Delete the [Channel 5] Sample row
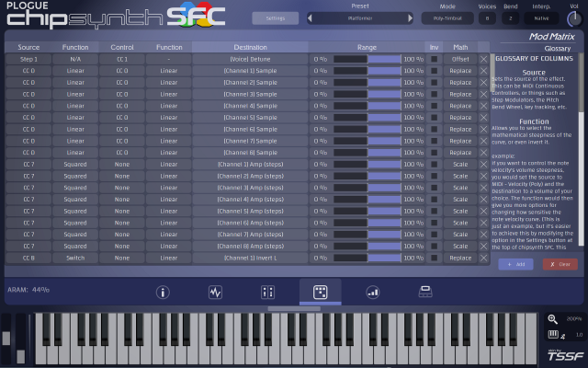The image size is (588, 368). tap(484, 118)
